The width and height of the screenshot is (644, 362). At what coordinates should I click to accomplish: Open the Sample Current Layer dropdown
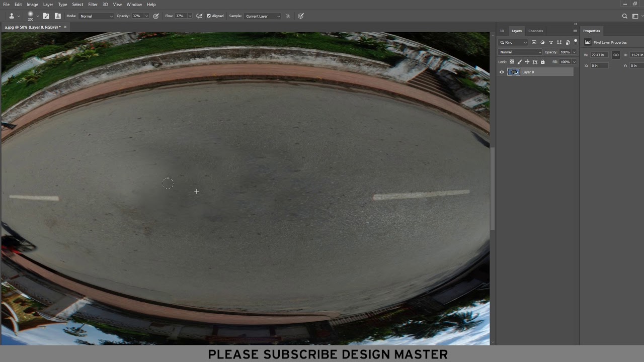pos(263,16)
